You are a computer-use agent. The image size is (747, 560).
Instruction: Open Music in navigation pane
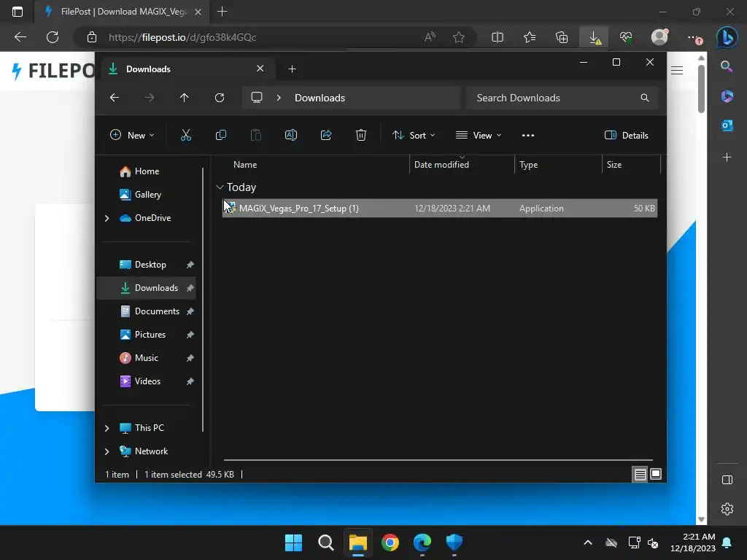click(x=147, y=358)
